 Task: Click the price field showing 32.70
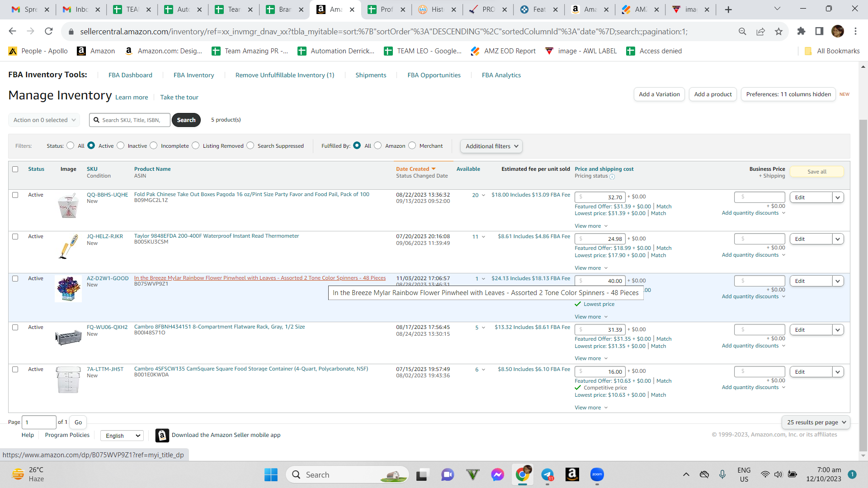tap(600, 197)
